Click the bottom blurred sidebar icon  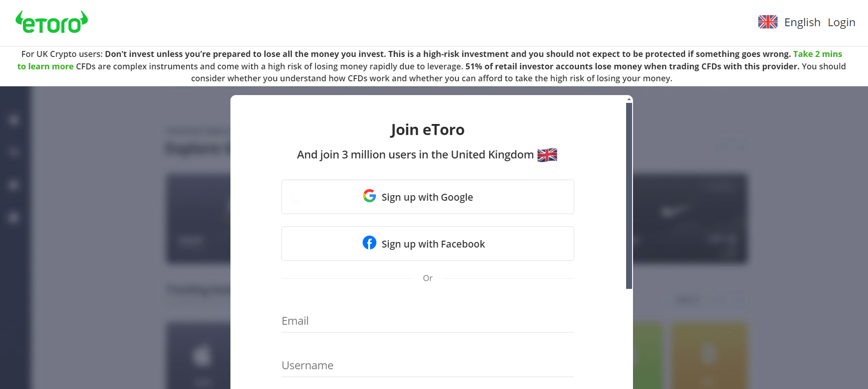pyautogui.click(x=14, y=217)
